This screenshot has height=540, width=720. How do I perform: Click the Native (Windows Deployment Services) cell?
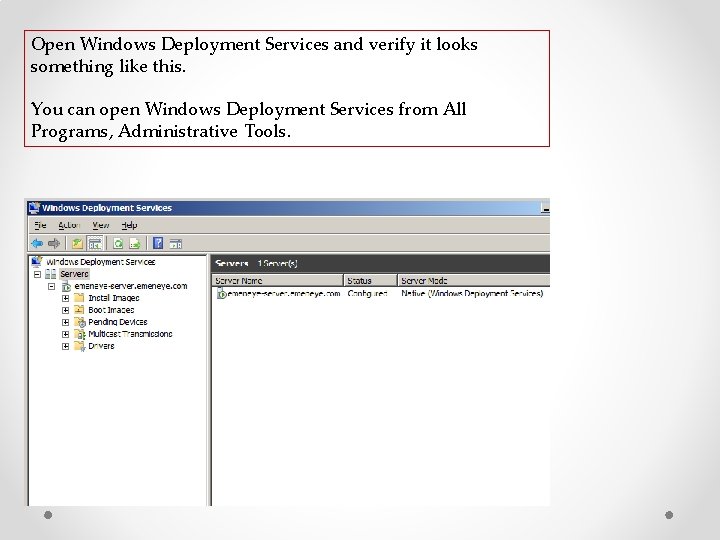pos(472,293)
